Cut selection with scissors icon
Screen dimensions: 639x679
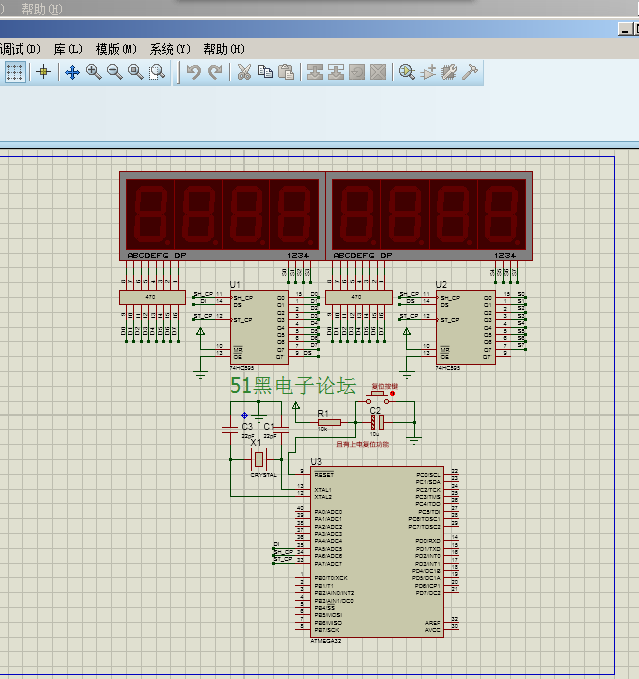pos(243,72)
